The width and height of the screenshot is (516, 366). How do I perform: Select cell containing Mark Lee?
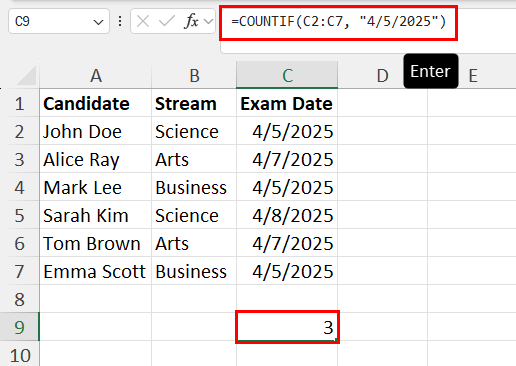(96, 188)
